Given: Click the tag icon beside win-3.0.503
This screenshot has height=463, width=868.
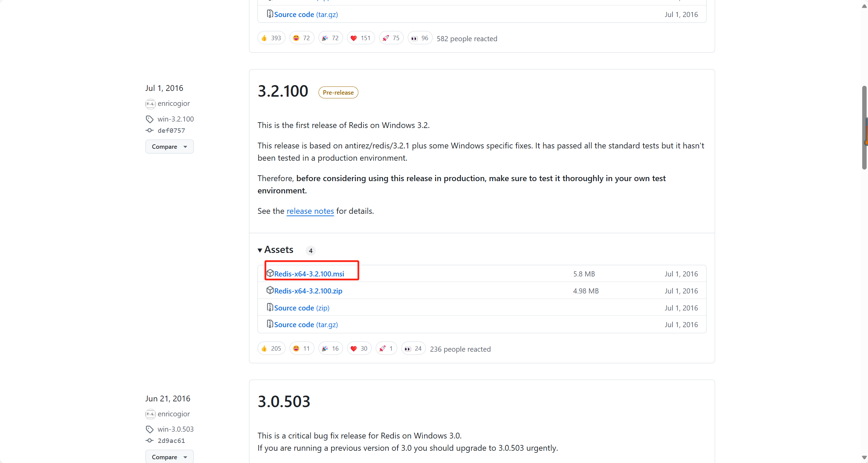Looking at the screenshot, I should point(150,429).
